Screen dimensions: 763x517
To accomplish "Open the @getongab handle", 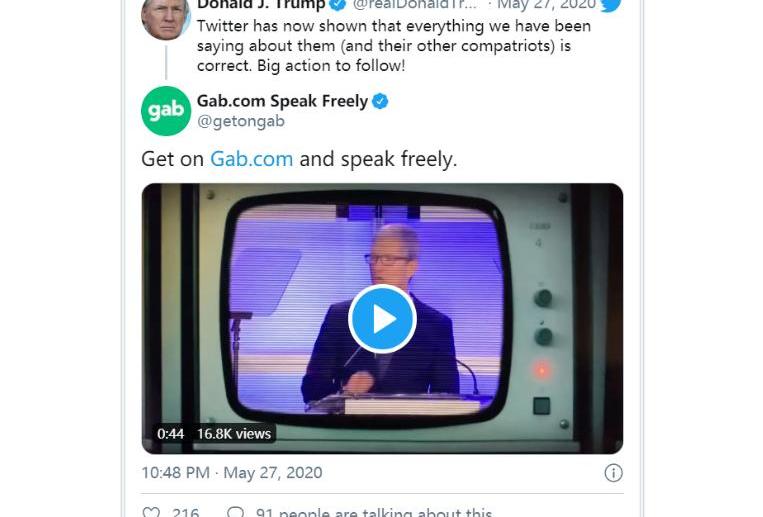I will click(241, 121).
